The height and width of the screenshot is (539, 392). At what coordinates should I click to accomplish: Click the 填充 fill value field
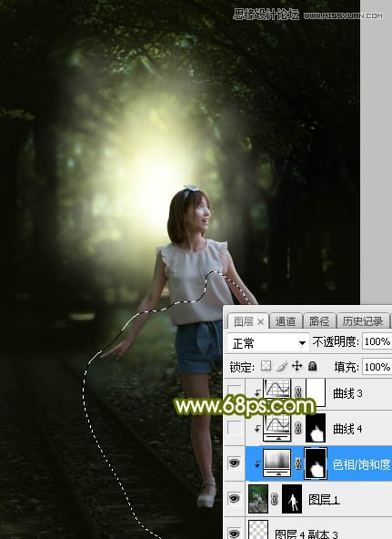click(377, 367)
